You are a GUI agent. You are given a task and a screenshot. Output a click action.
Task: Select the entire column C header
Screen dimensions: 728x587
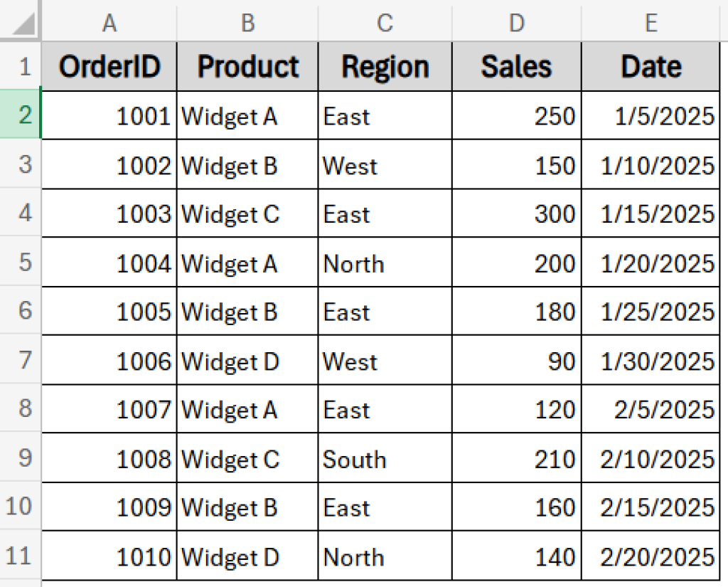coord(385,22)
